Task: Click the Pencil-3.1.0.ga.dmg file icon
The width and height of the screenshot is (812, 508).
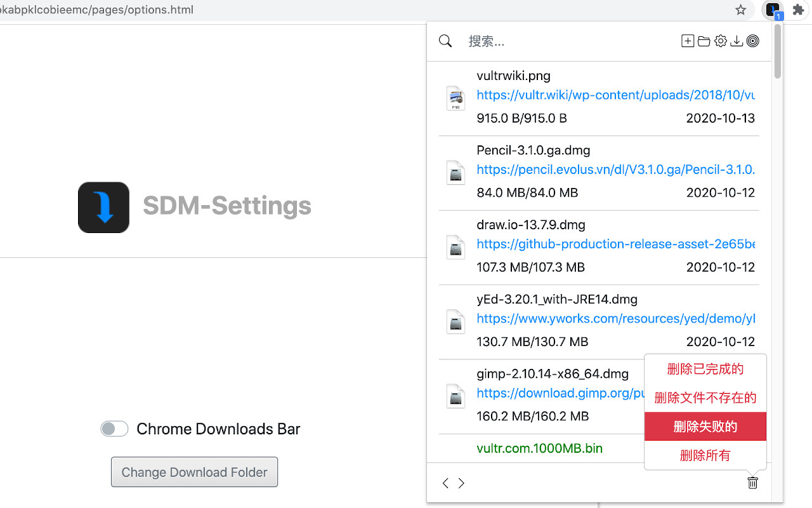Action: point(455,173)
